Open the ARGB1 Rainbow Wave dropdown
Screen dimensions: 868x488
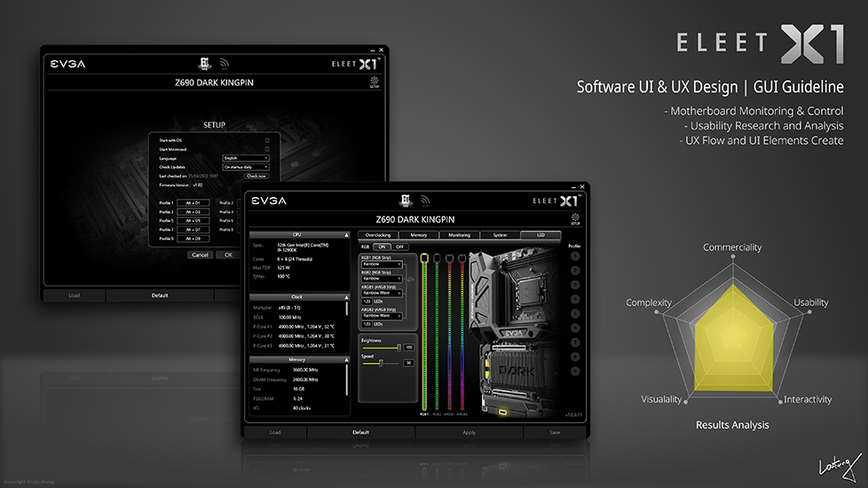[382, 293]
